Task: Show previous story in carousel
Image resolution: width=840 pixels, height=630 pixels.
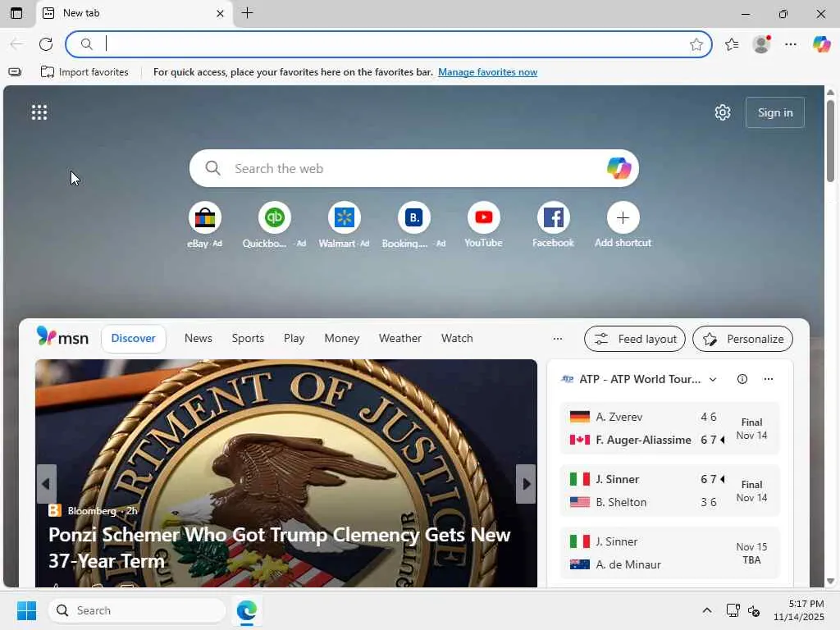Action: 46,484
